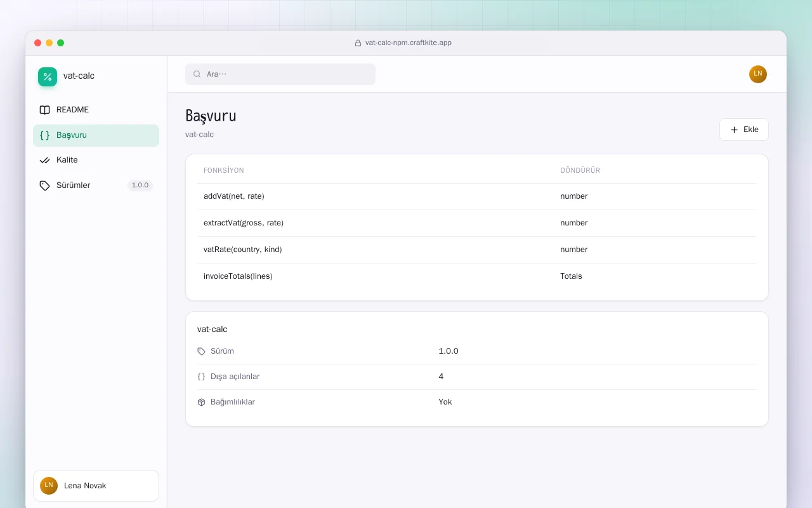
Task: Click the README book icon
Action: pyautogui.click(x=44, y=110)
